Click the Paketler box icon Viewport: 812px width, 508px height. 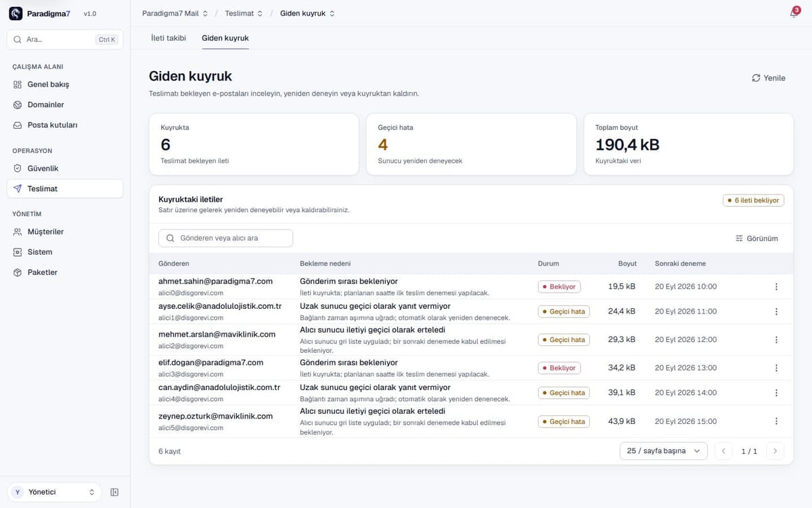pyautogui.click(x=18, y=272)
